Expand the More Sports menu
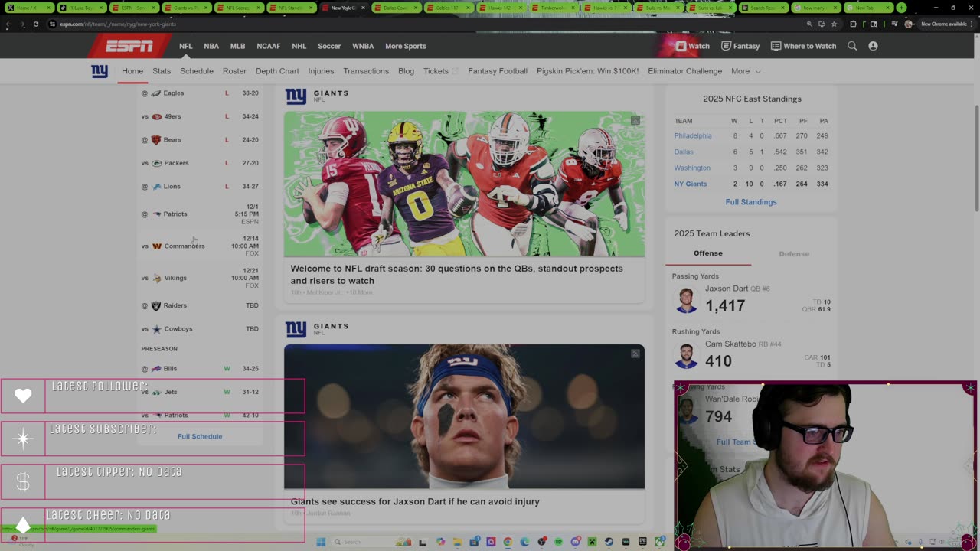Screen dimensions: 980x551 405,46
